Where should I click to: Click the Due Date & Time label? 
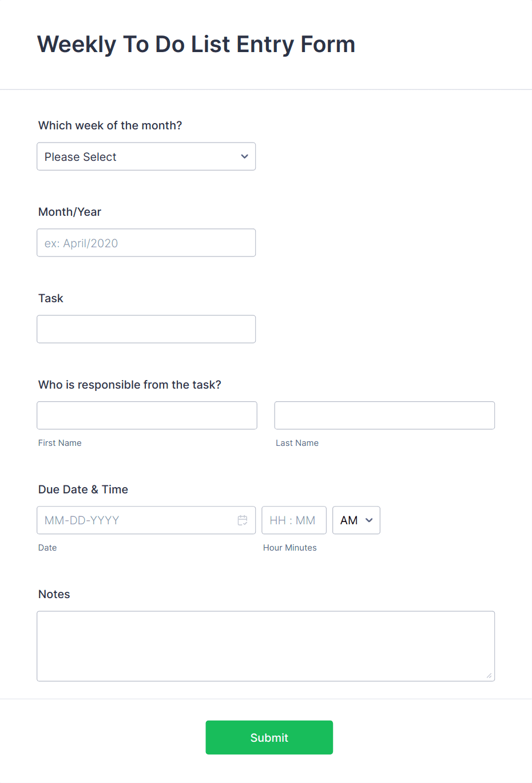[83, 489]
